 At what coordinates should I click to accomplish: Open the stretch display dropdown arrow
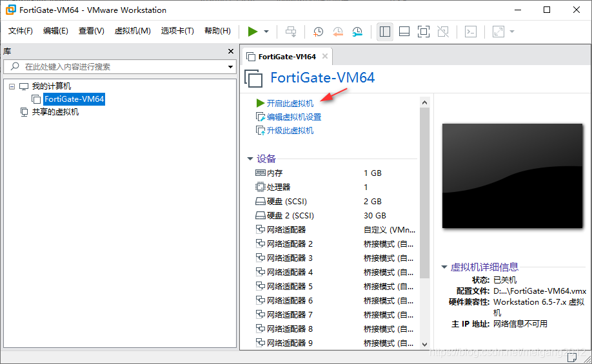[x=512, y=32]
